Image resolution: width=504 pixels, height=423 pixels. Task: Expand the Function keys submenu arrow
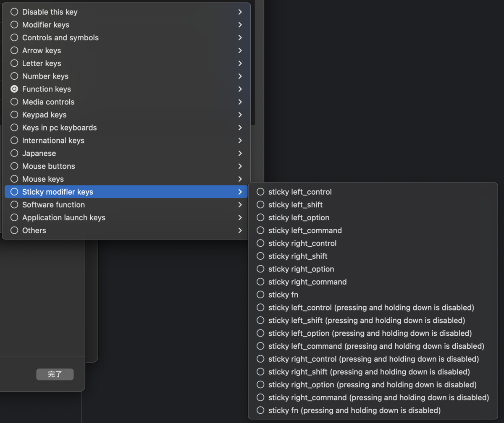240,89
